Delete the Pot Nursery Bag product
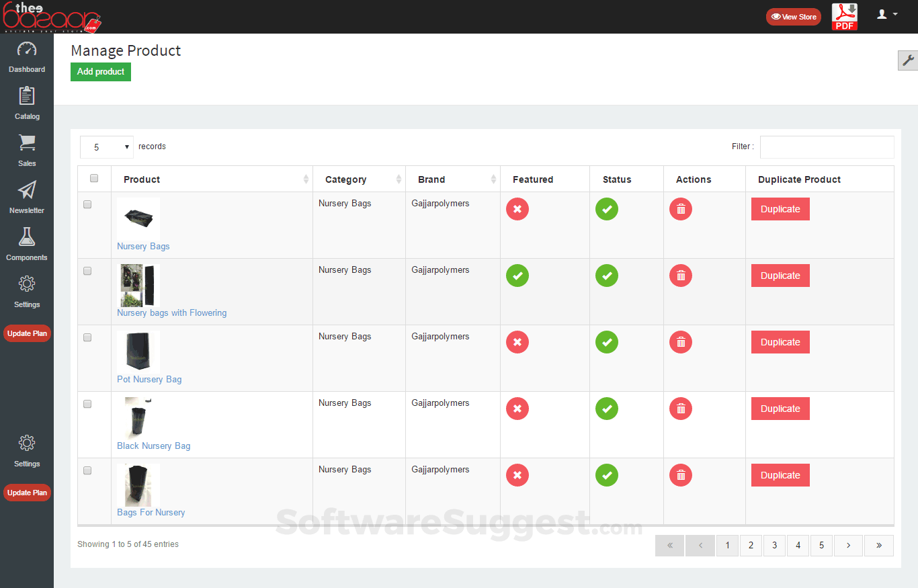The height and width of the screenshot is (588, 918). coord(680,342)
